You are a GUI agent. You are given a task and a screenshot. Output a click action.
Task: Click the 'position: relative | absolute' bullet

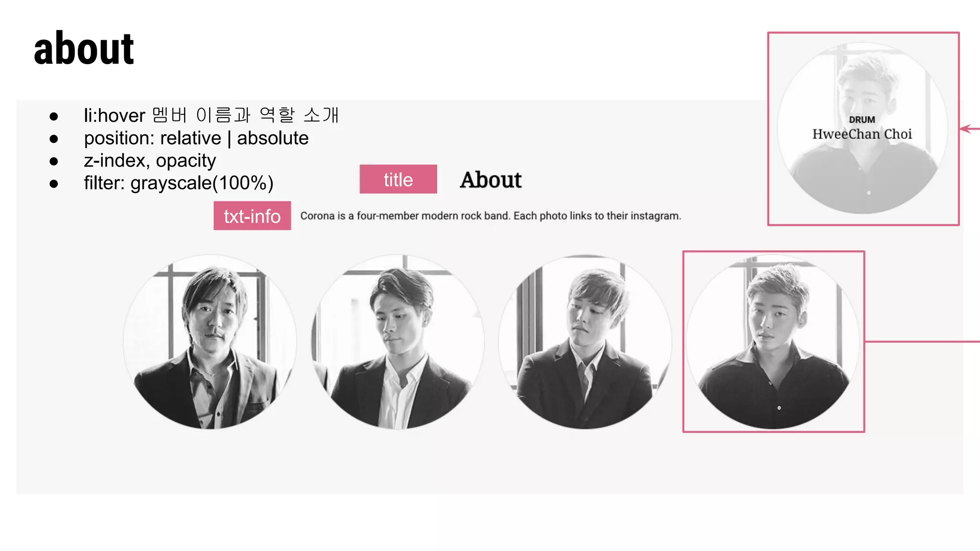196,138
